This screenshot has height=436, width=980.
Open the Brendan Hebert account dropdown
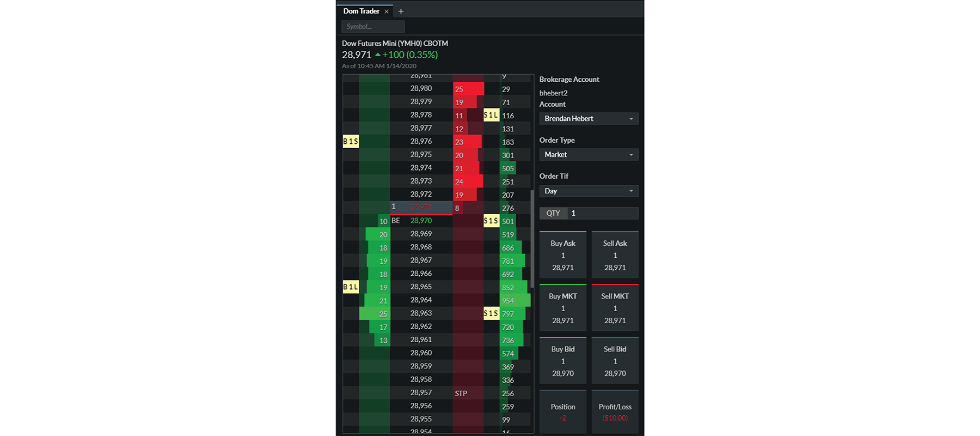pos(589,119)
